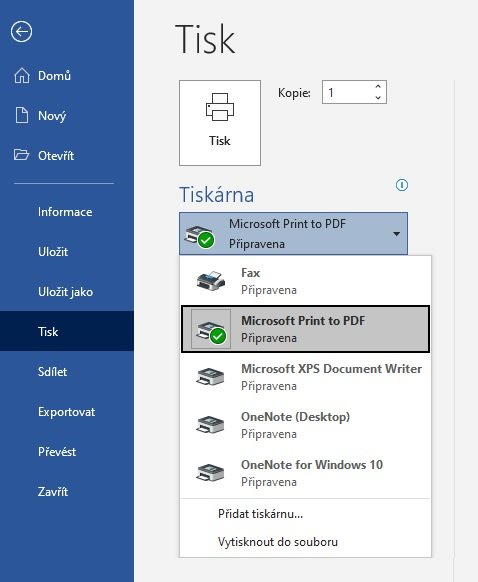The image size is (478, 582).
Task: Click the Domů home icon
Action: (x=22, y=76)
